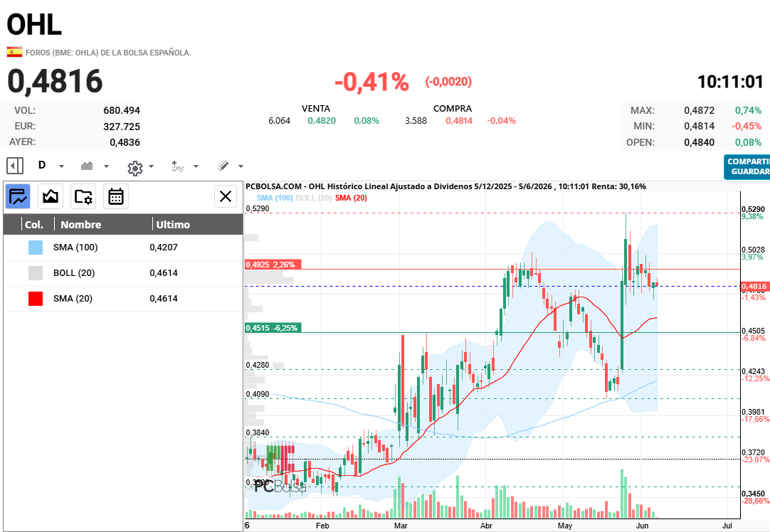Click the green 0,4515 -6,25% level label
This screenshot has height=532, width=770.
[x=273, y=328]
